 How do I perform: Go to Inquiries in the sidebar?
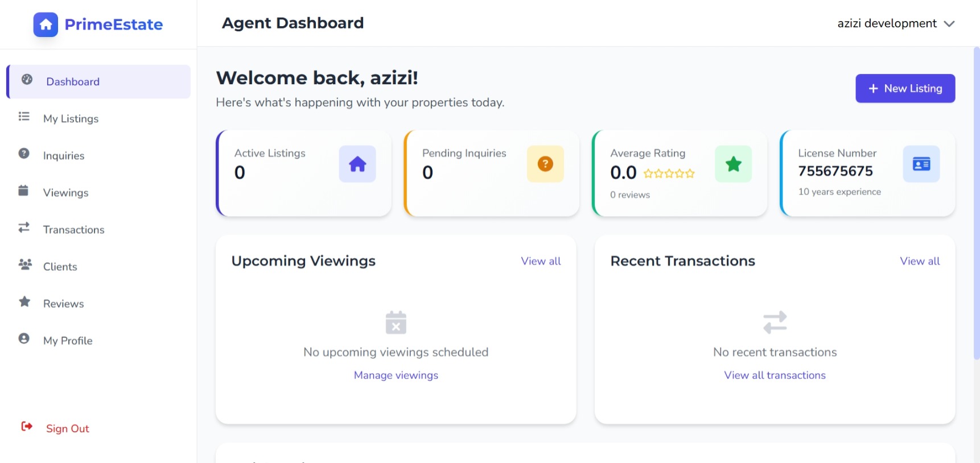[64, 156]
